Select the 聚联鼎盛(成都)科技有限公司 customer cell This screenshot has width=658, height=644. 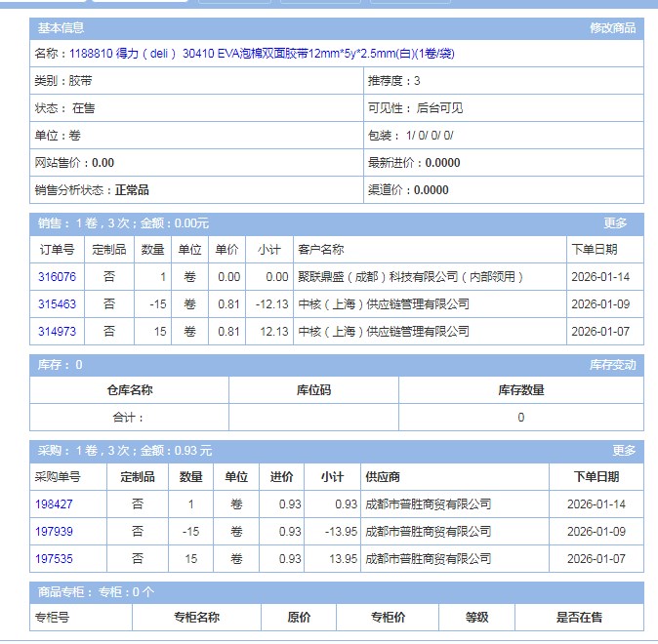(x=412, y=277)
